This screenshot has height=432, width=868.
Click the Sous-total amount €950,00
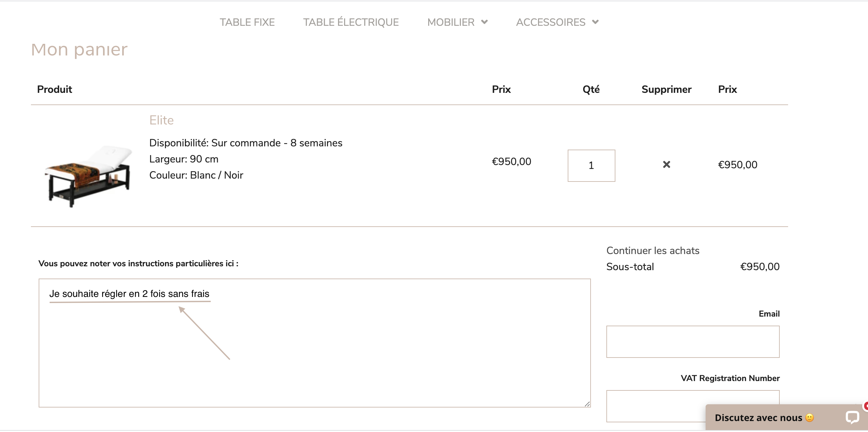point(759,267)
